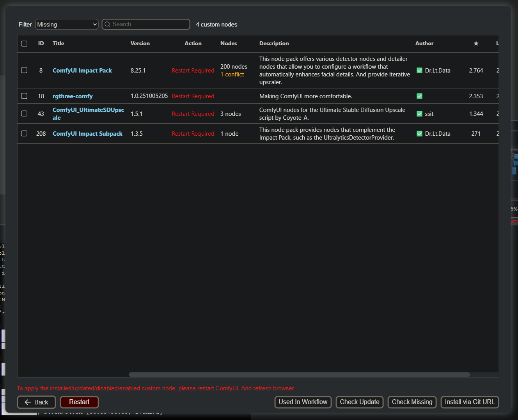518x420 pixels.
Task: Open the Filter dropdown showing Missing
Action: click(x=67, y=25)
